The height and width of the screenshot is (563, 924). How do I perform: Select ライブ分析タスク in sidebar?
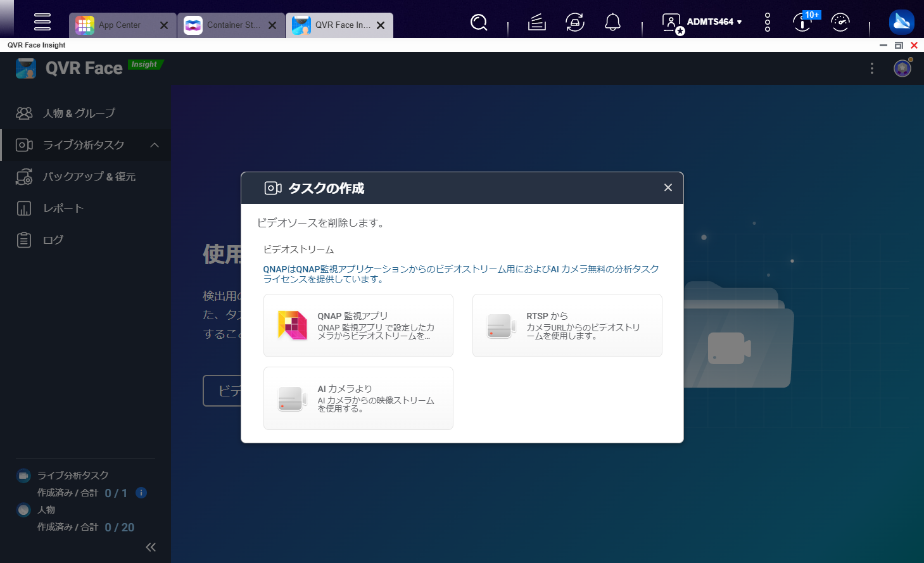(x=85, y=145)
